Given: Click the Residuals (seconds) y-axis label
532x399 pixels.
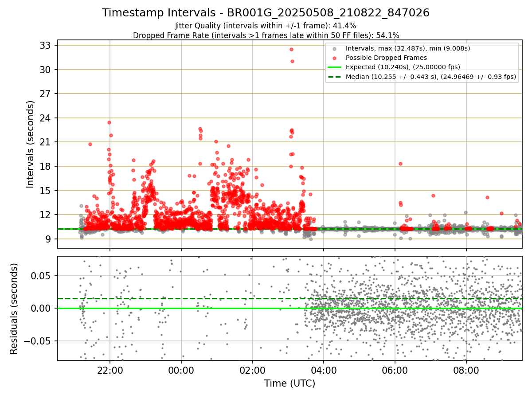Looking at the screenshot, I should [14, 309].
